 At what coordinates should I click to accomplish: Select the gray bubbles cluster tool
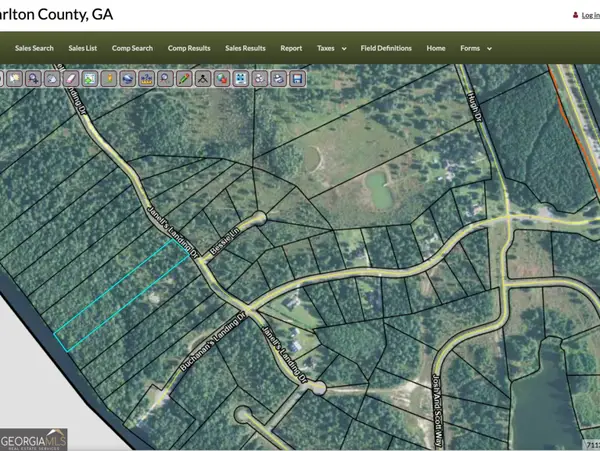259,79
